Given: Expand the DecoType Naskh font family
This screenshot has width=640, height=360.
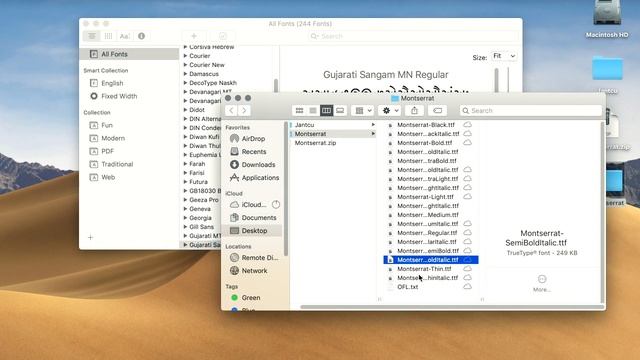Looking at the screenshot, I should pyautogui.click(x=185, y=83).
